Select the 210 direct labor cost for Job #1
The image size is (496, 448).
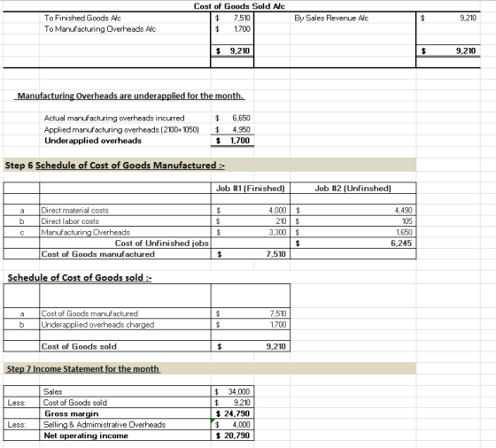pyautogui.click(x=281, y=221)
